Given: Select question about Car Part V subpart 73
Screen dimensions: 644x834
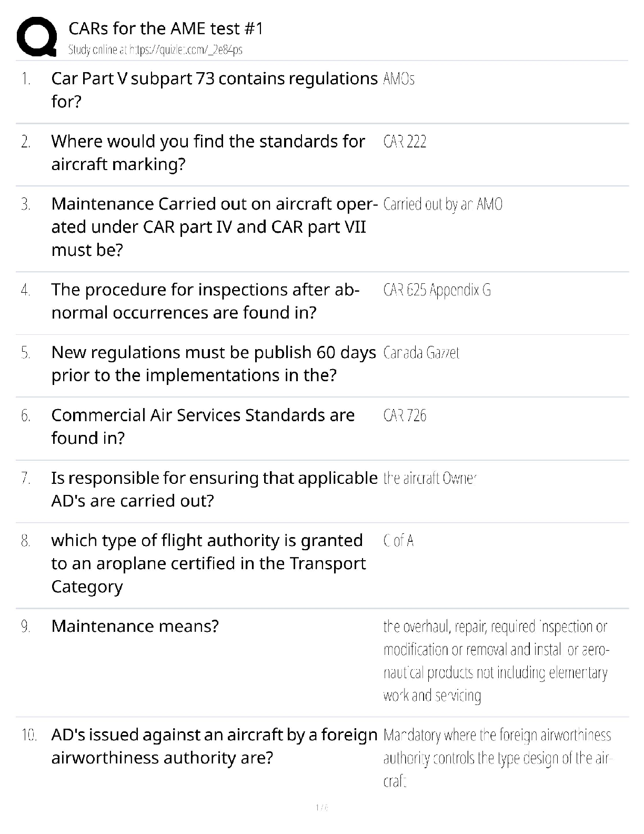Looking at the screenshot, I should click(214, 90).
